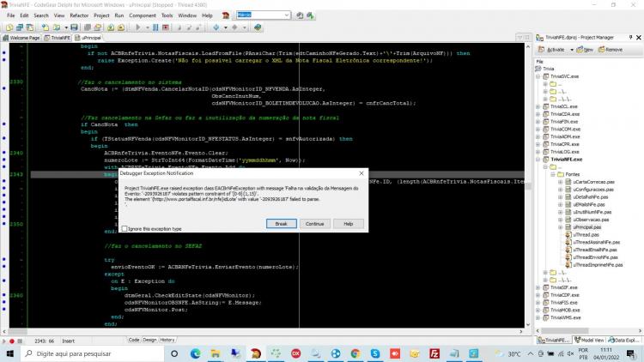
Task: Open the Run button dropdown arrow
Action: click(x=148, y=28)
